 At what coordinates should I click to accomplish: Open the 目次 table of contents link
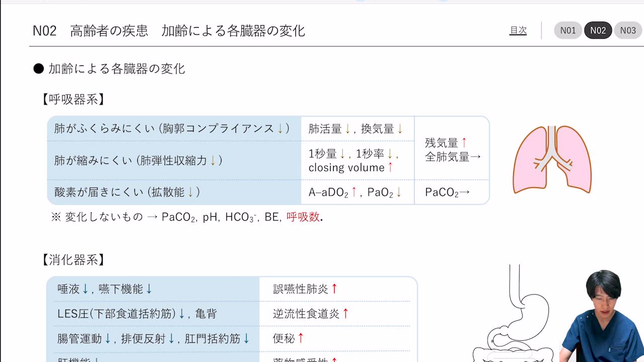point(518,31)
